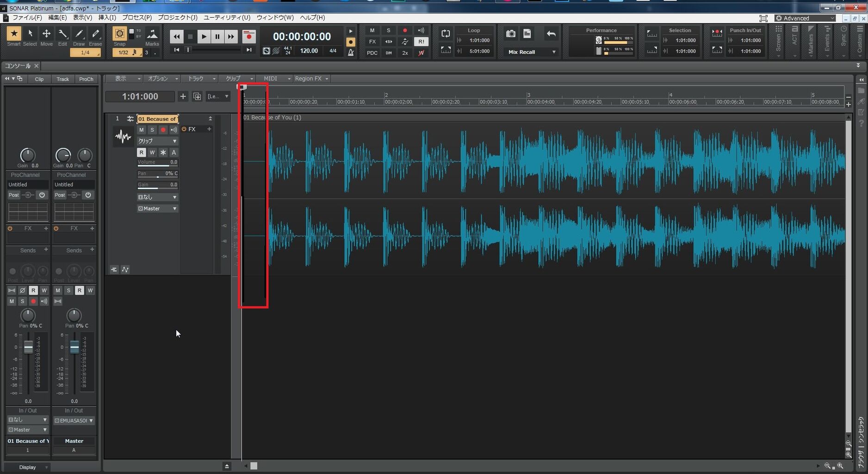Image resolution: width=868 pixels, height=474 pixels.
Task: Toggle the Snap to grid button
Action: point(119,34)
